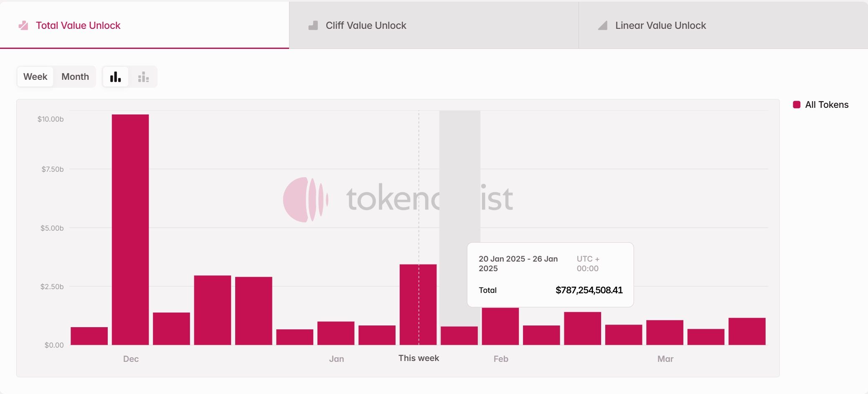
Task: Click the 20 Jan 2025 - 26 Jan date range
Action: click(518, 264)
